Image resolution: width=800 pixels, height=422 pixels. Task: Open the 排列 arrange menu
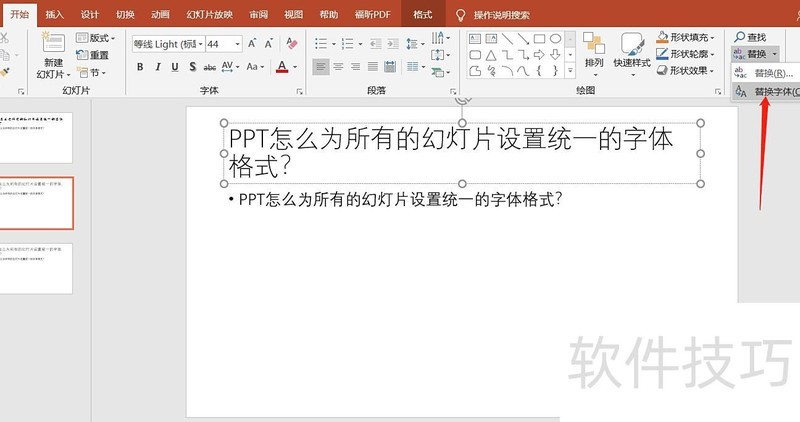click(x=594, y=55)
